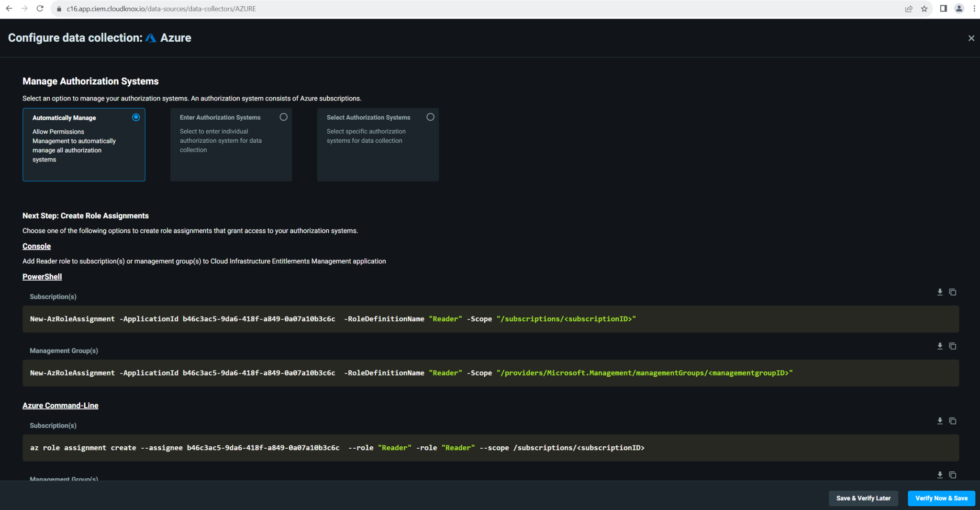Choose Enter Authorization Systems radio option

click(x=283, y=117)
